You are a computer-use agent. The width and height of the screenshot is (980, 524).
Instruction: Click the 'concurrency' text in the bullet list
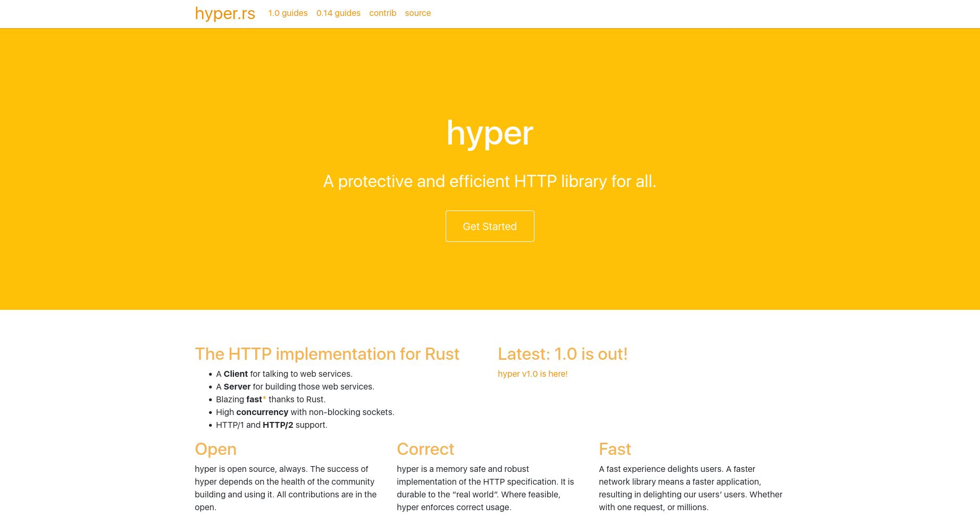coord(262,412)
